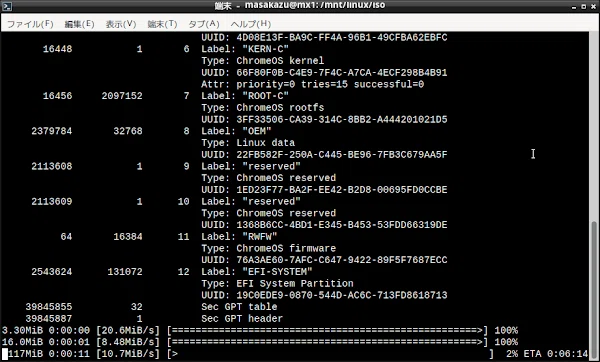
Task: Click size value 16384
Action: tap(128, 236)
